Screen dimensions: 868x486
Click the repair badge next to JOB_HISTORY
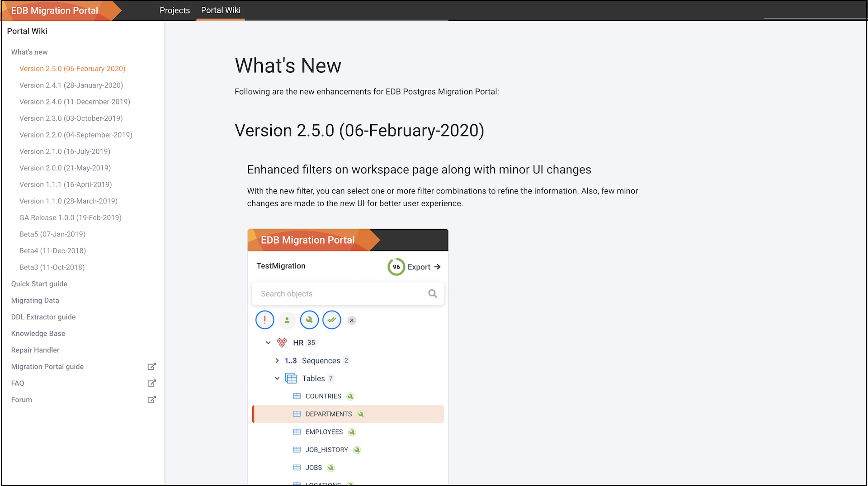click(357, 450)
